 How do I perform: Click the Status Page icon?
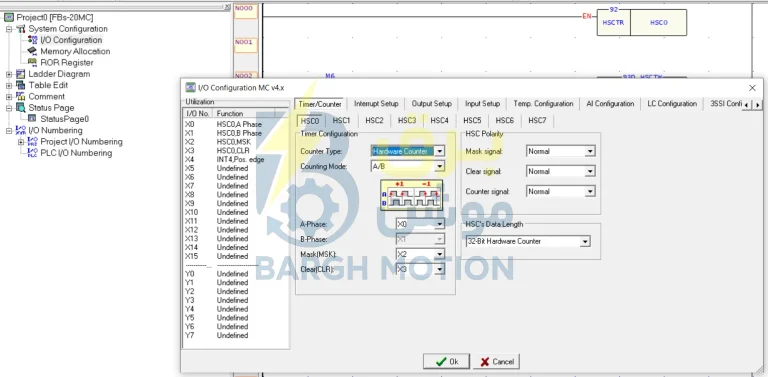(21, 108)
